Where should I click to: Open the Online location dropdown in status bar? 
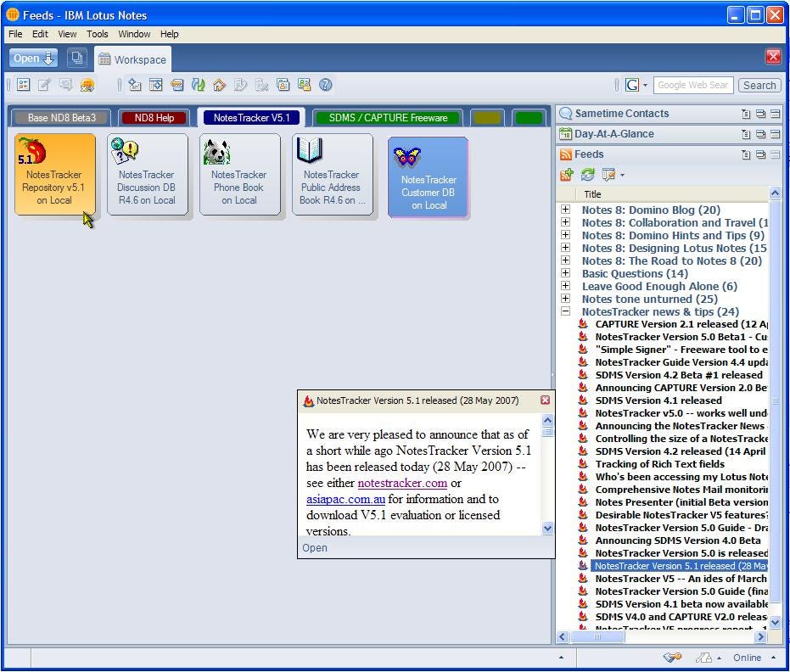pos(773,658)
